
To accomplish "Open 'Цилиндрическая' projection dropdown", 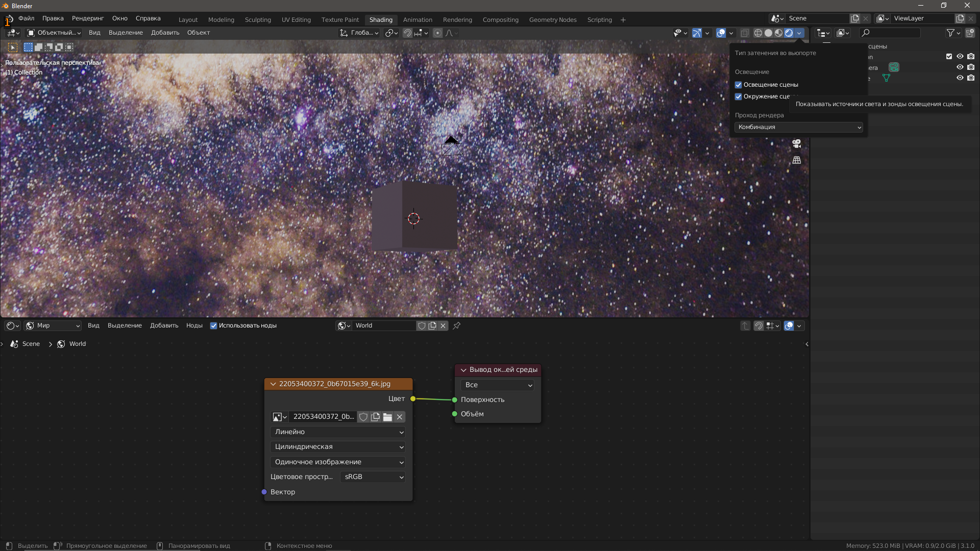I will pos(337,446).
